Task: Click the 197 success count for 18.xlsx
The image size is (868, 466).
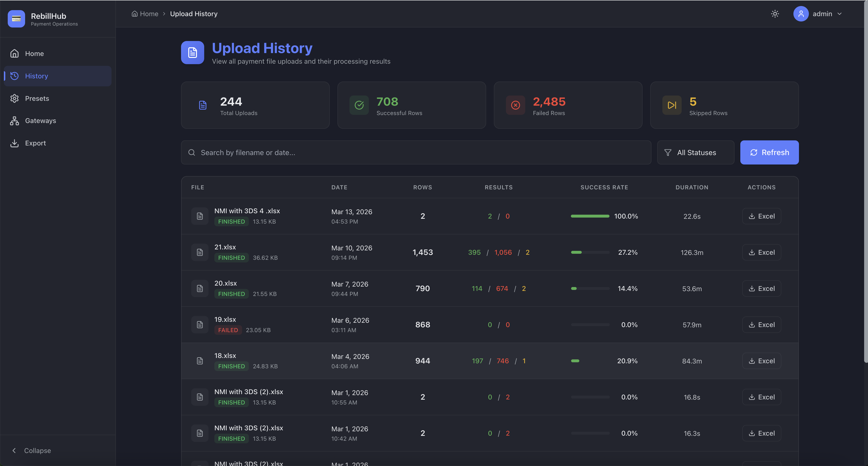Action: tap(477, 361)
